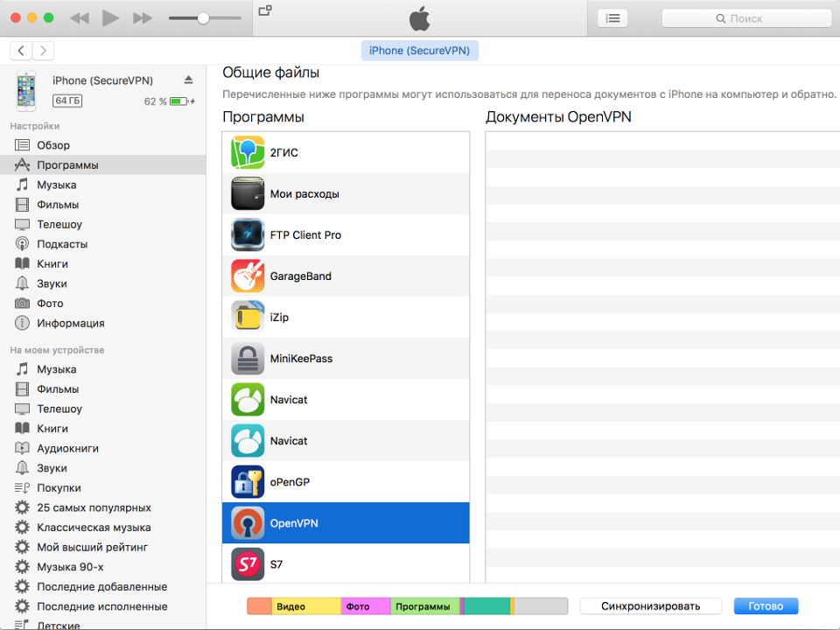Click the Видео storage segment
Image resolution: width=840 pixels, height=630 pixels.
[x=306, y=606]
